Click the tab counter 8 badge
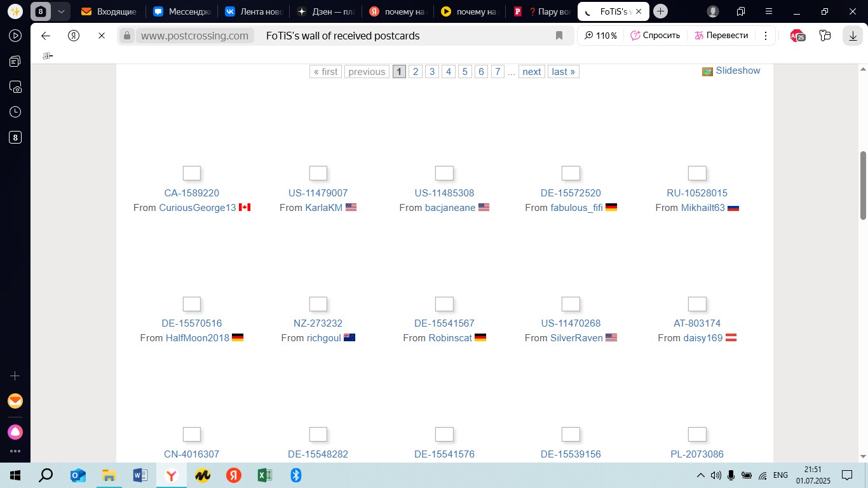Image resolution: width=868 pixels, height=488 pixels. (x=41, y=11)
